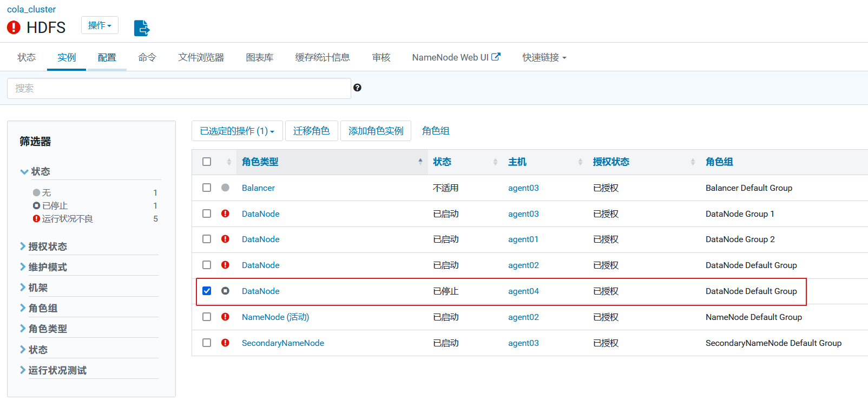Click the sort arrows icon in 授权状态 column header
The width and height of the screenshot is (868, 407).
[693, 162]
